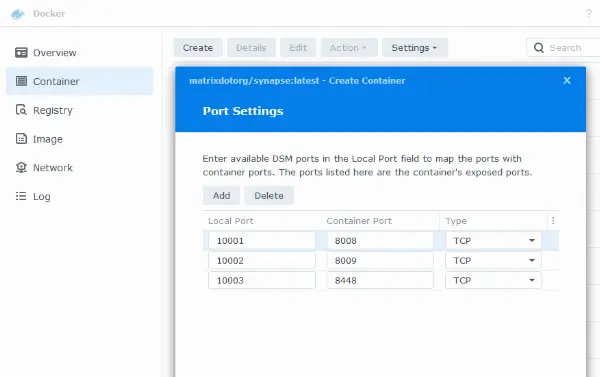
Task: Open Overview via its sidebar icon
Action: (21, 52)
